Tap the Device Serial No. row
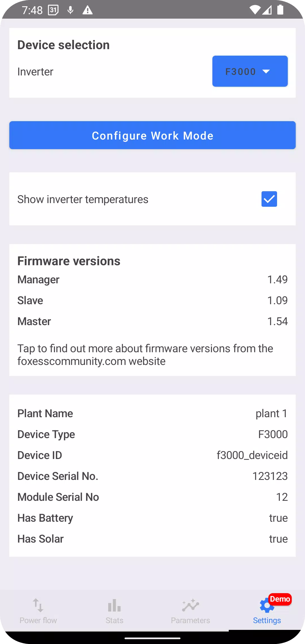This screenshot has height=644, width=305. point(152,476)
